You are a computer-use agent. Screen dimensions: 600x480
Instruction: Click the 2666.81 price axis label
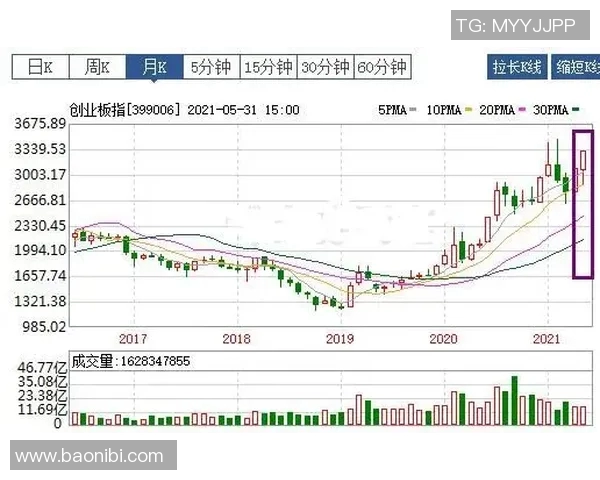coord(40,200)
